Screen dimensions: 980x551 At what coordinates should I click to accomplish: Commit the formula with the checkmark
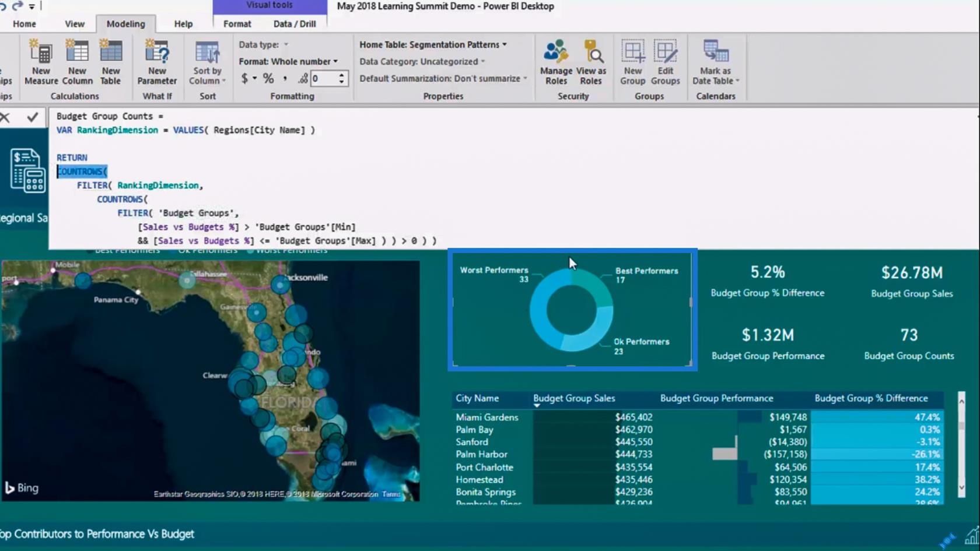pyautogui.click(x=33, y=117)
